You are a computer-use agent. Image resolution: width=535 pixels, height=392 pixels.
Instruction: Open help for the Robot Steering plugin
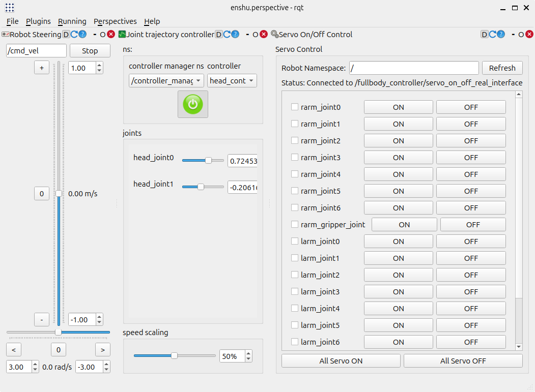tap(82, 35)
